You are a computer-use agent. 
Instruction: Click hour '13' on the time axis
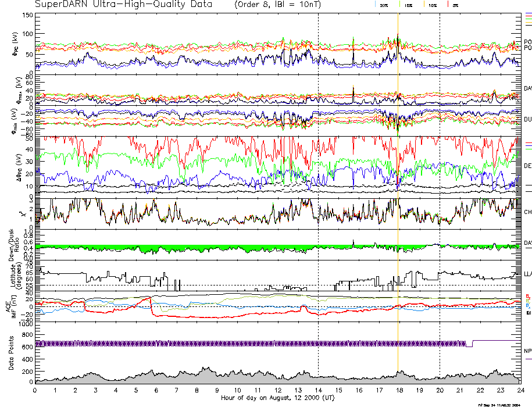coord(298,390)
